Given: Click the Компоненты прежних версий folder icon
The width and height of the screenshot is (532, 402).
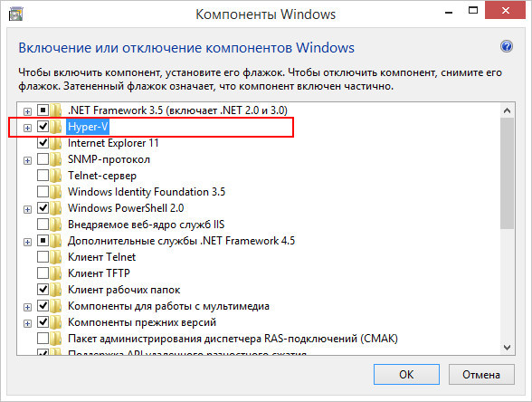Looking at the screenshot, I should (x=56, y=322).
